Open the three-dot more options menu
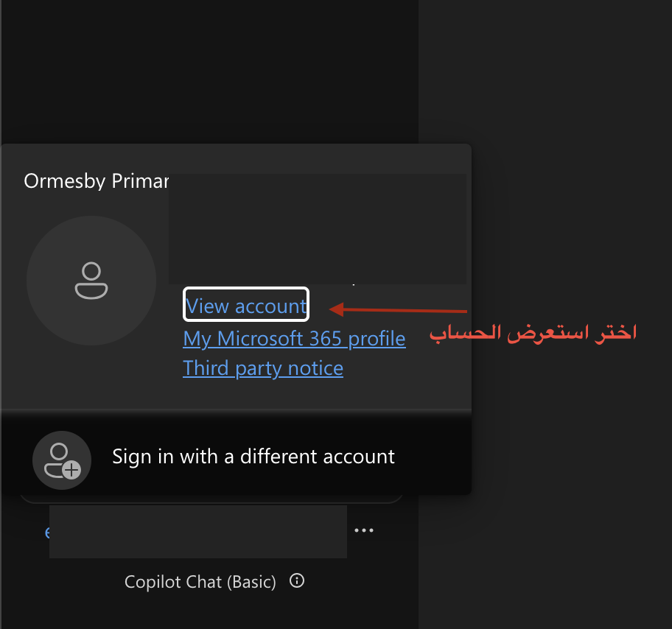The width and height of the screenshot is (672, 629). click(364, 531)
